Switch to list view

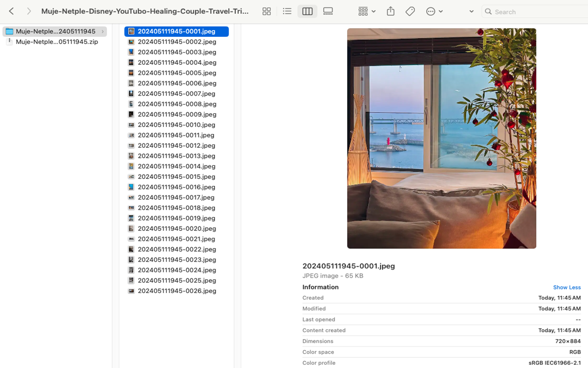(x=287, y=11)
